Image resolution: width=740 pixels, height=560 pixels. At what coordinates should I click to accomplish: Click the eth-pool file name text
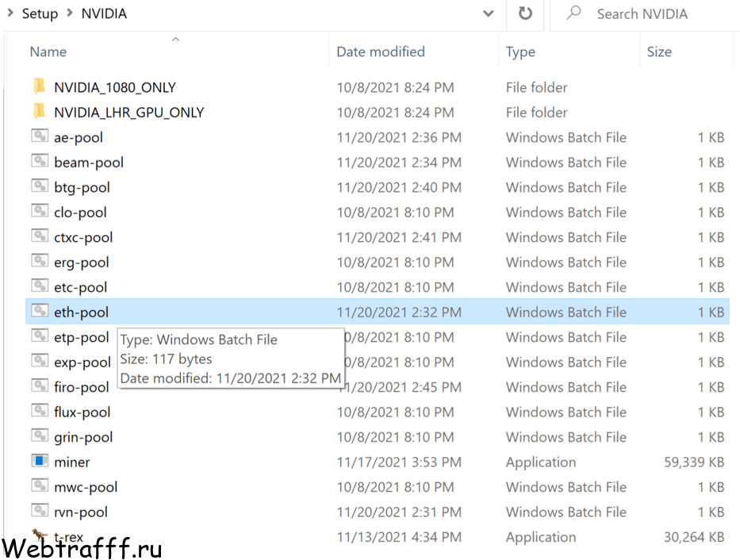(x=81, y=313)
